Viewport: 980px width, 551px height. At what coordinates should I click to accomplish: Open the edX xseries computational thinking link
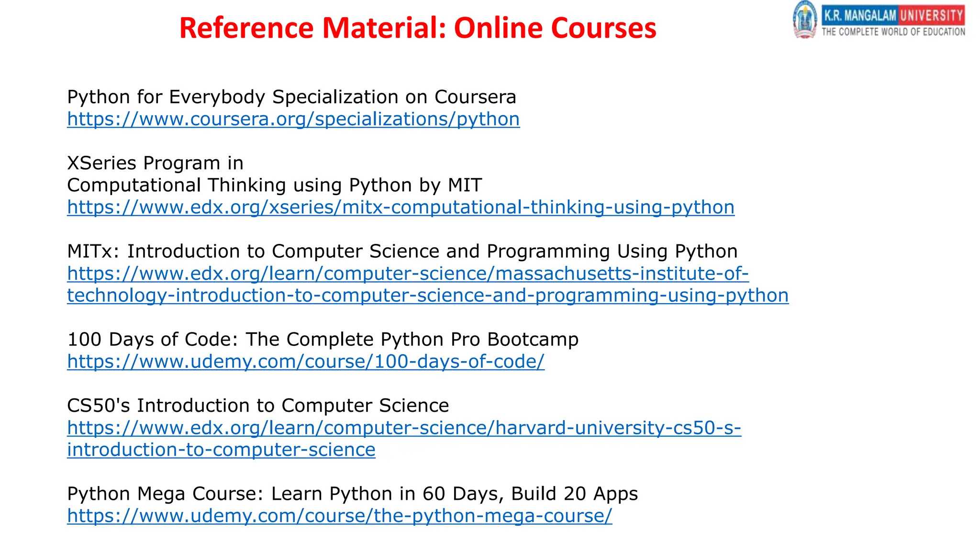(401, 207)
